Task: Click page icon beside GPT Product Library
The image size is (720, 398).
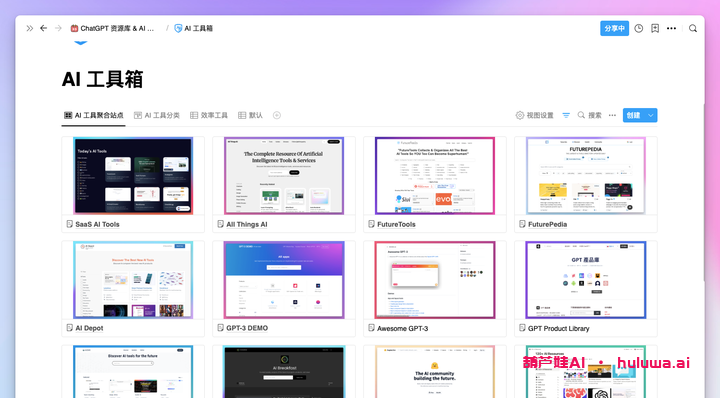Action: 522,328
